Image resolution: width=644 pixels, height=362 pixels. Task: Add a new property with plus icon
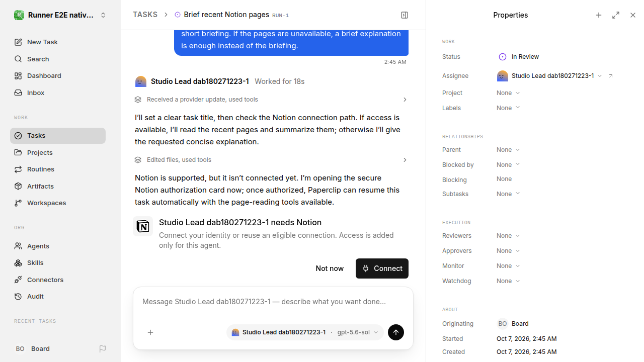[599, 15]
